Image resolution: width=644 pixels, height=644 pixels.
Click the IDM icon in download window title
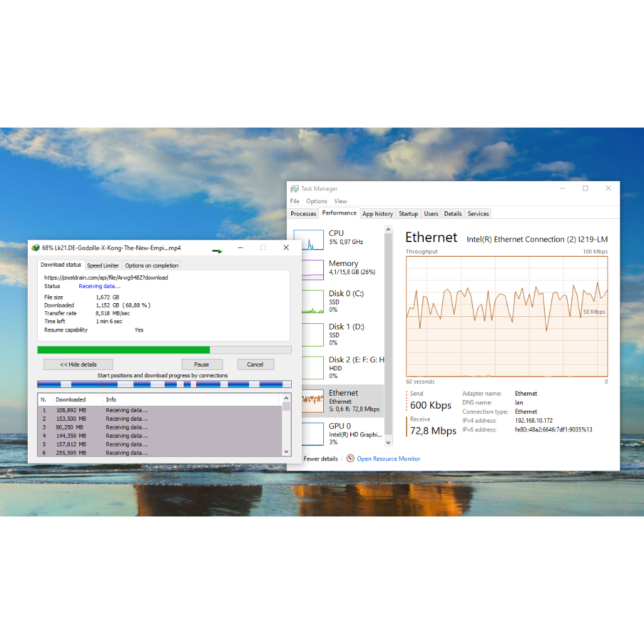(x=36, y=248)
